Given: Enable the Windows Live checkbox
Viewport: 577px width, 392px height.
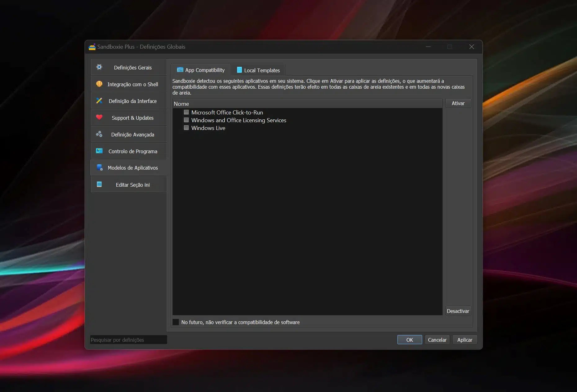Looking at the screenshot, I should (x=186, y=128).
